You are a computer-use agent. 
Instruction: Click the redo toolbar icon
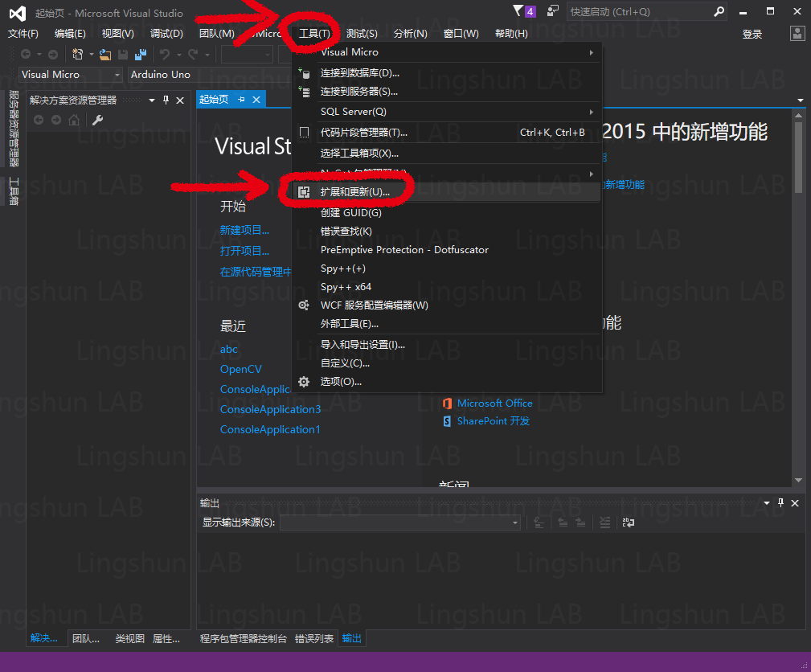pyautogui.click(x=193, y=54)
